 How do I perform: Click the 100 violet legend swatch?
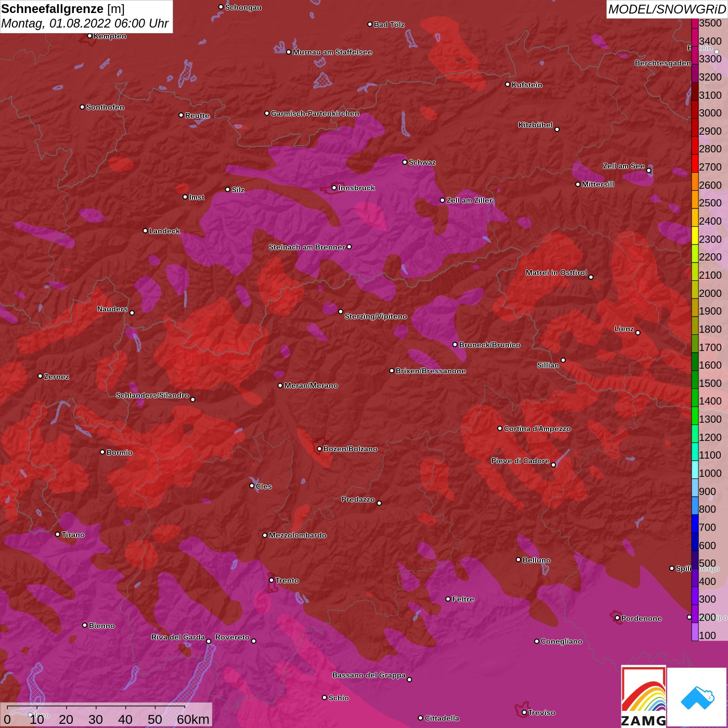tap(695, 631)
